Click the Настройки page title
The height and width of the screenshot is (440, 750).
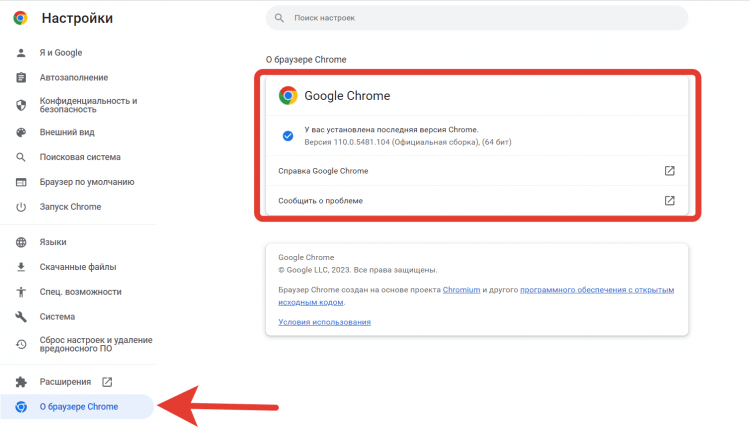77,18
